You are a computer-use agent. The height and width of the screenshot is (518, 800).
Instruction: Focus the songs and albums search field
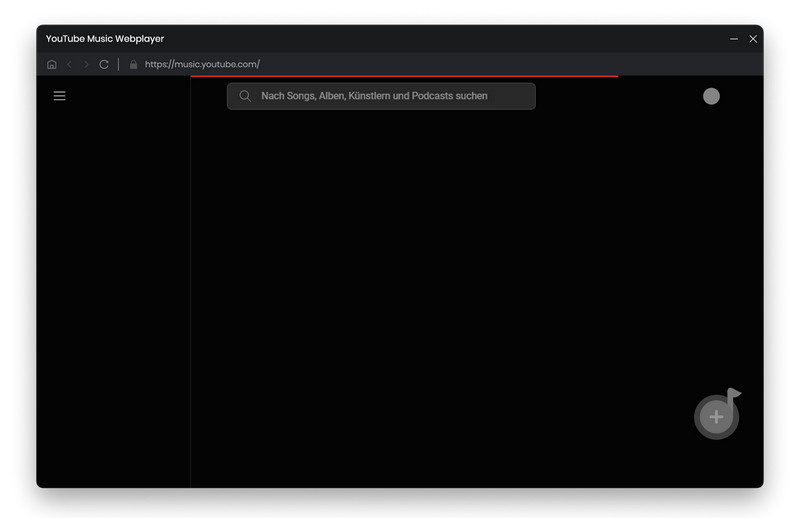(381, 96)
